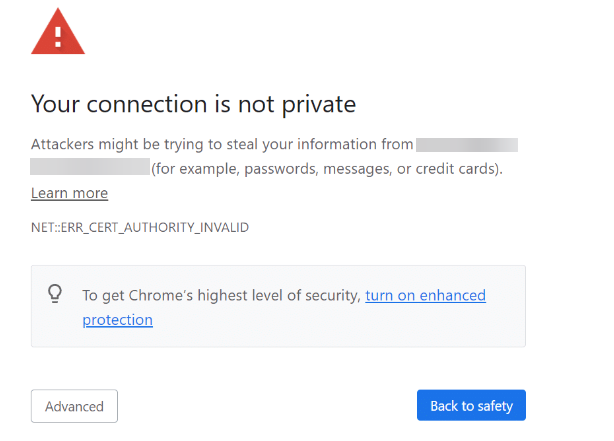Click the underlined word "protection" in tip box

click(x=117, y=320)
